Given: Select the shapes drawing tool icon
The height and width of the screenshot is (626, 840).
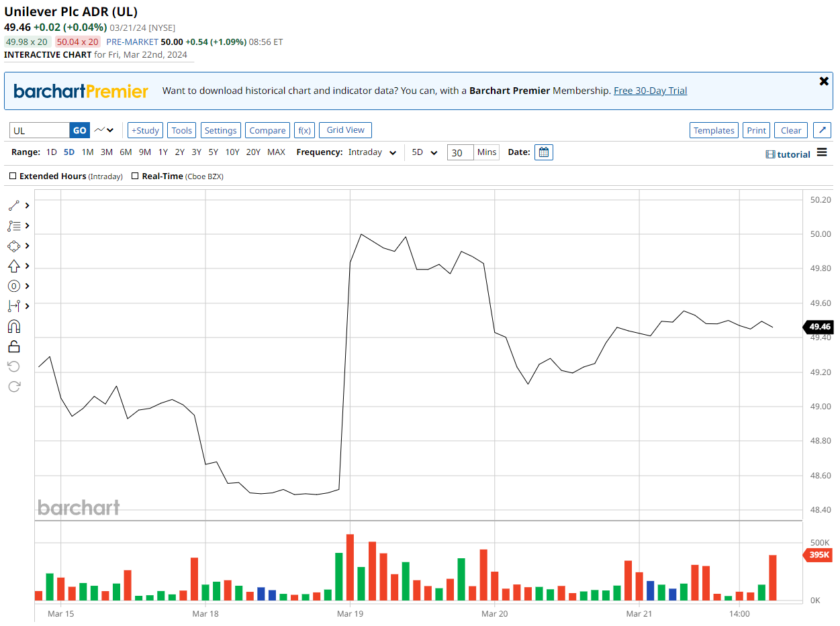Looking at the screenshot, I should (x=13, y=246).
